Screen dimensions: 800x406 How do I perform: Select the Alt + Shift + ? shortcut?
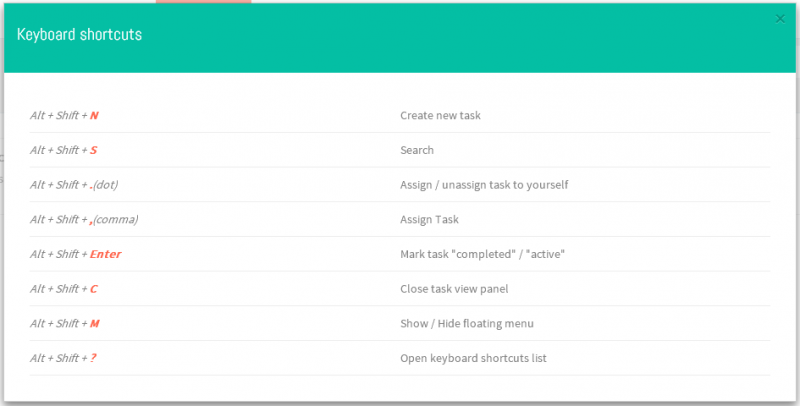63,358
